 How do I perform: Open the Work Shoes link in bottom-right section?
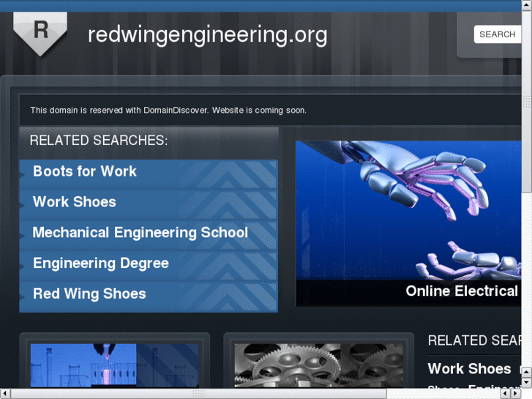pyautogui.click(x=469, y=369)
